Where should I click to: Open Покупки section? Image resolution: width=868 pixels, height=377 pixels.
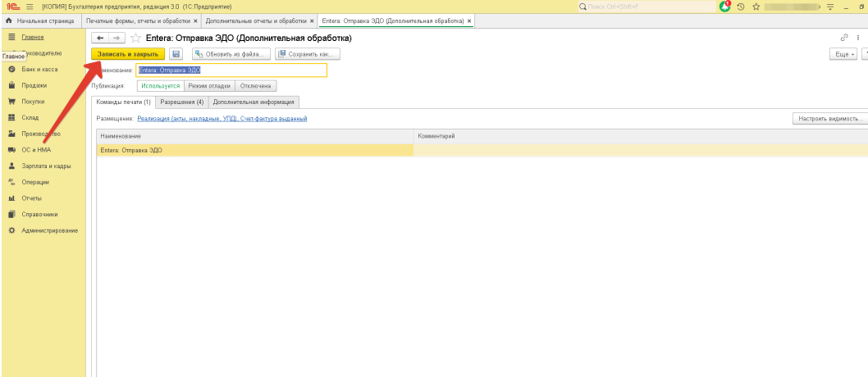click(x=33, y=102)
